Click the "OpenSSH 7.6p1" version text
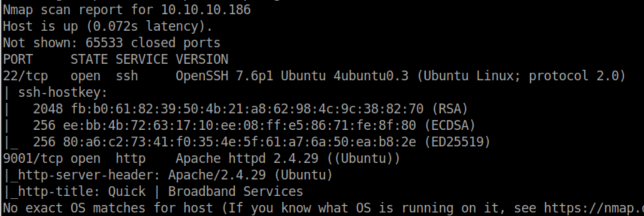 [225, 76]
